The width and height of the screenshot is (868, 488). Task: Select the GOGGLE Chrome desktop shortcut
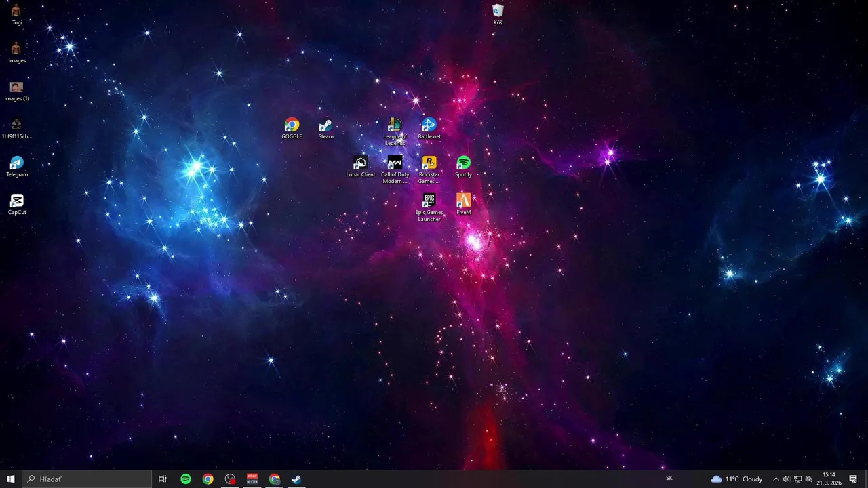[292, 129]
